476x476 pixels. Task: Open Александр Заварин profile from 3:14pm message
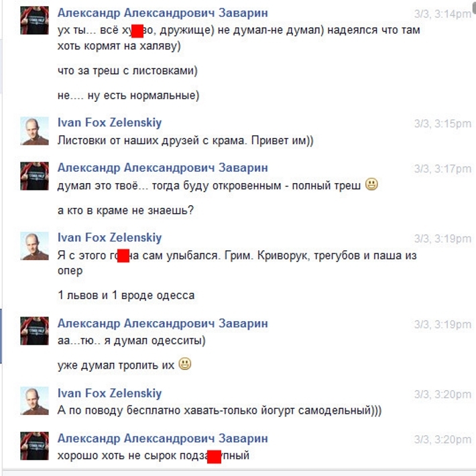(163, 13)
